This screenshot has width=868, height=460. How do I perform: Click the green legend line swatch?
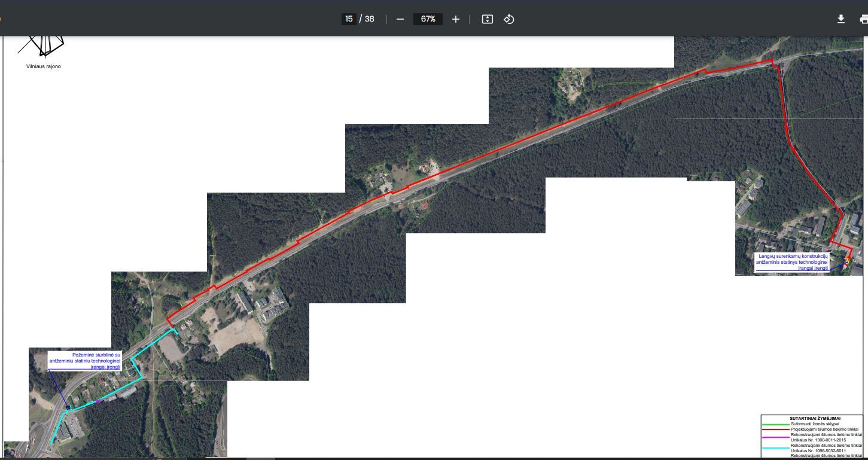pos(775,424)
